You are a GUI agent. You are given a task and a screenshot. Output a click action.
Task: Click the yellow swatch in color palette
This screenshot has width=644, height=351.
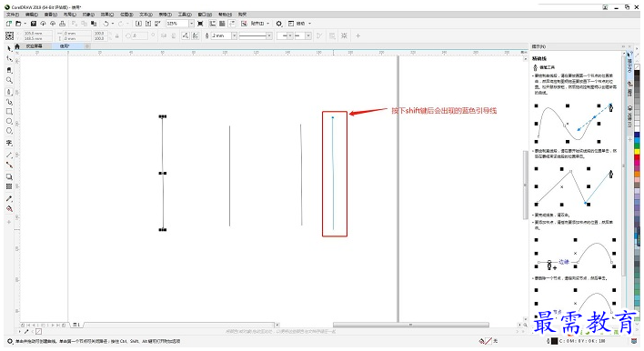(x=637, y=152)
